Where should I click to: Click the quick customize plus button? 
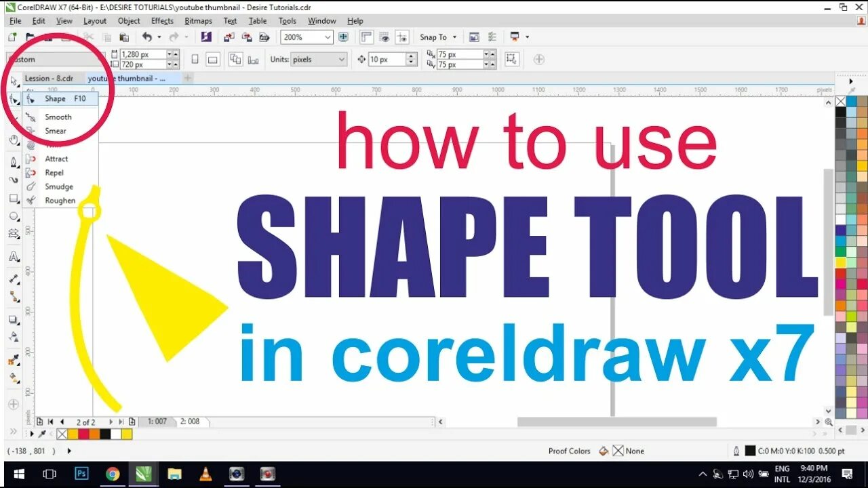pyautogui.click(x=539, y=60)
